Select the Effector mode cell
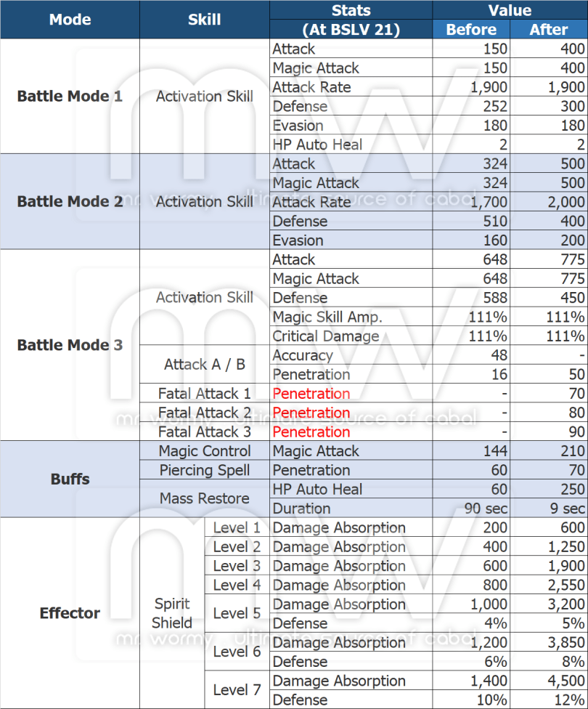The height and width of the screenshot is (709, 588). pyautogui.click(x=70, y=613)
